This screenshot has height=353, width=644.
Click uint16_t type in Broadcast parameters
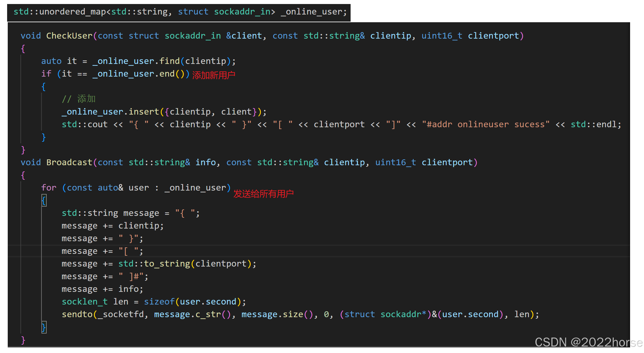[396, 162]
